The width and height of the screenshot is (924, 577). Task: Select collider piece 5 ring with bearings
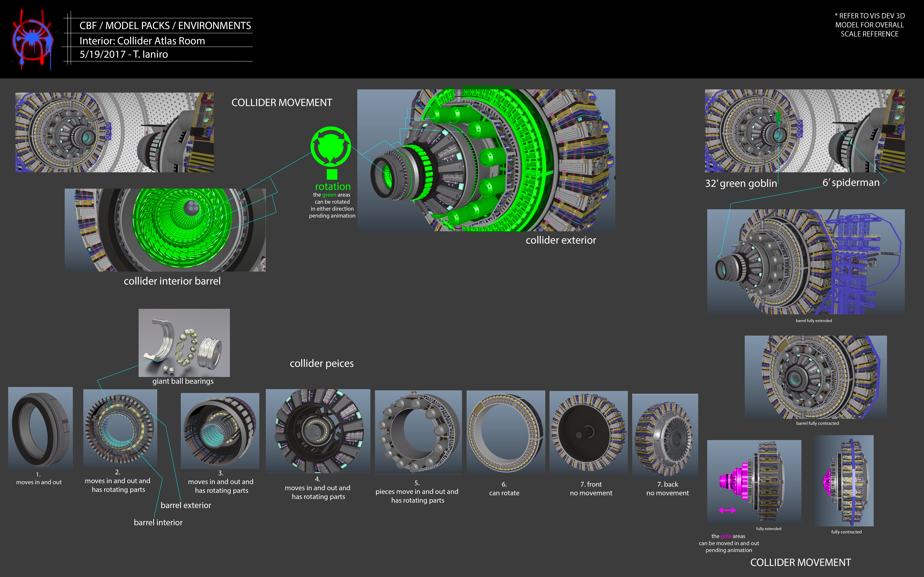[418, 432]
